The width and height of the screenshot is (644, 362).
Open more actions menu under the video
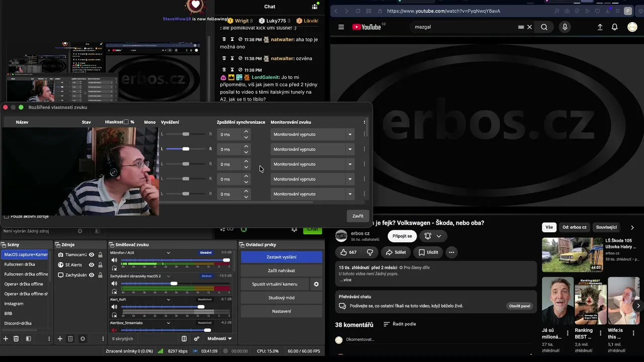451,252
